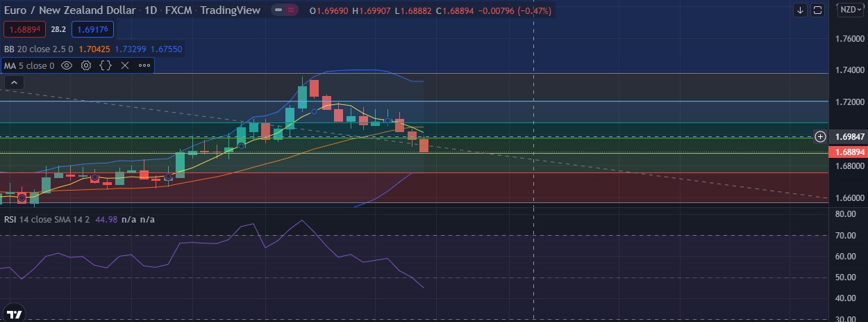Toggle visibility eye of MA indicator
Image resolution: width=868 pixels, height=322 pixels.
[67, 65]
